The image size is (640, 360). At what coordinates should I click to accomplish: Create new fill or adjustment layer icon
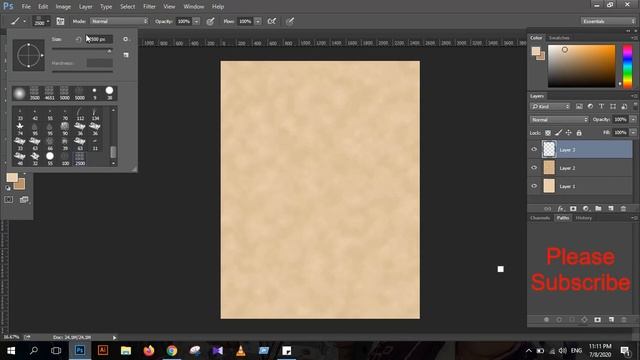586,209
